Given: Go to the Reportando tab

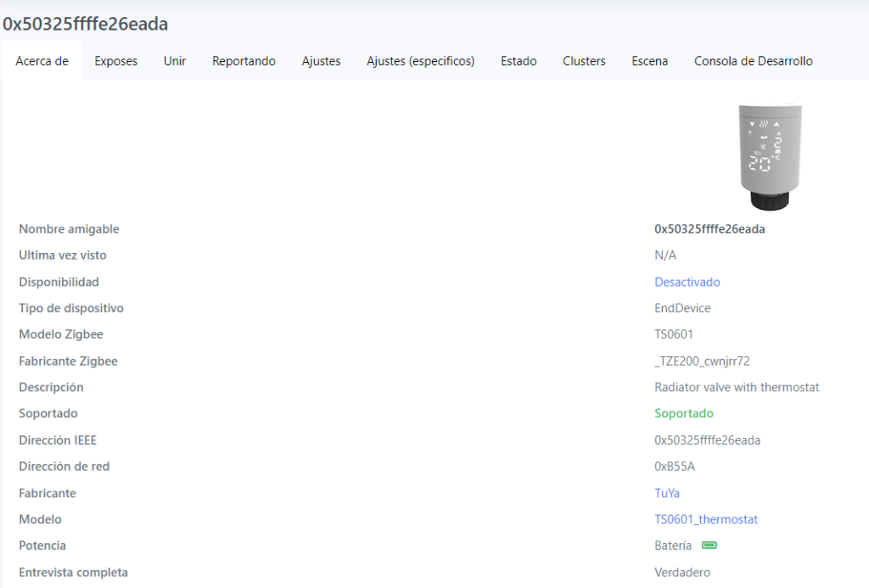Looking at the screenshot, I should 244,61.
